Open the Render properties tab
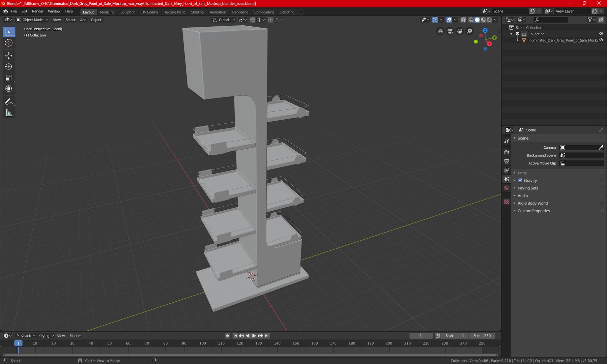Image resolution: width=607 pixels, height=364 pixels. click(x=507, y=152)
